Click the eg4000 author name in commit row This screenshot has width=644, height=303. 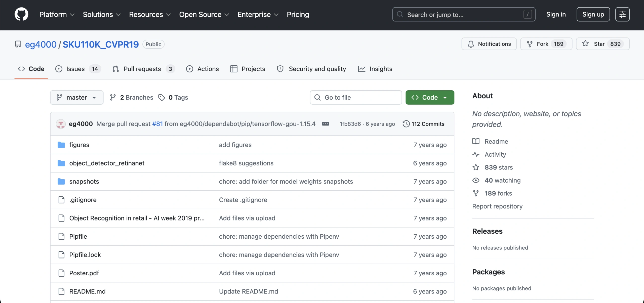[x=81, y=124]
